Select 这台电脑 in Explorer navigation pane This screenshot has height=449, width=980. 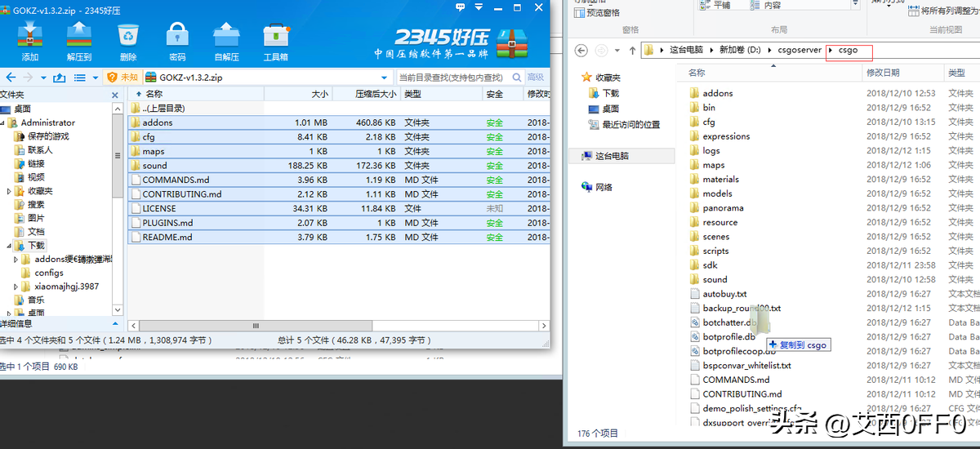tap(612, 156)
